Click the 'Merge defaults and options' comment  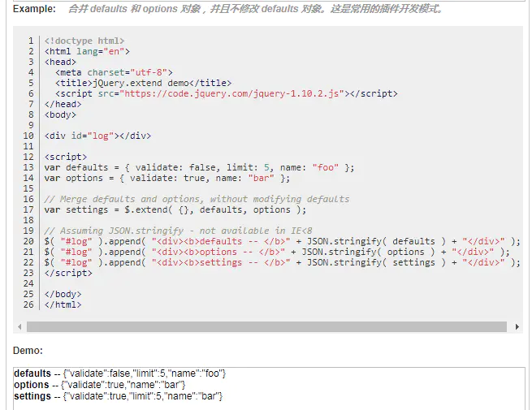[197, 199]
